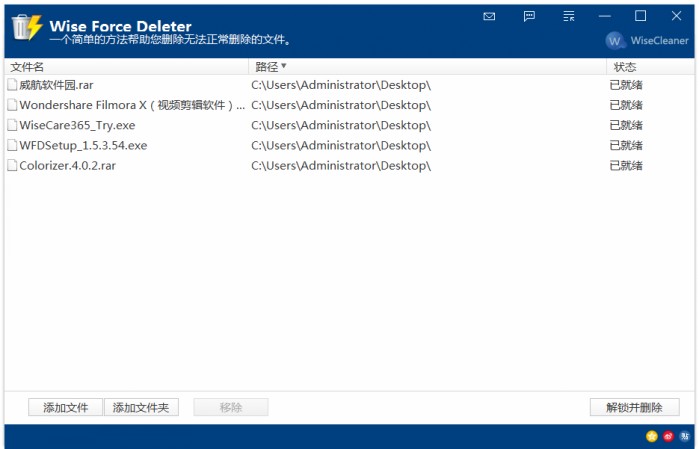Click file icon beside Wondershare Filmora X
699x449 pixels.
click(x=12, y=105)
